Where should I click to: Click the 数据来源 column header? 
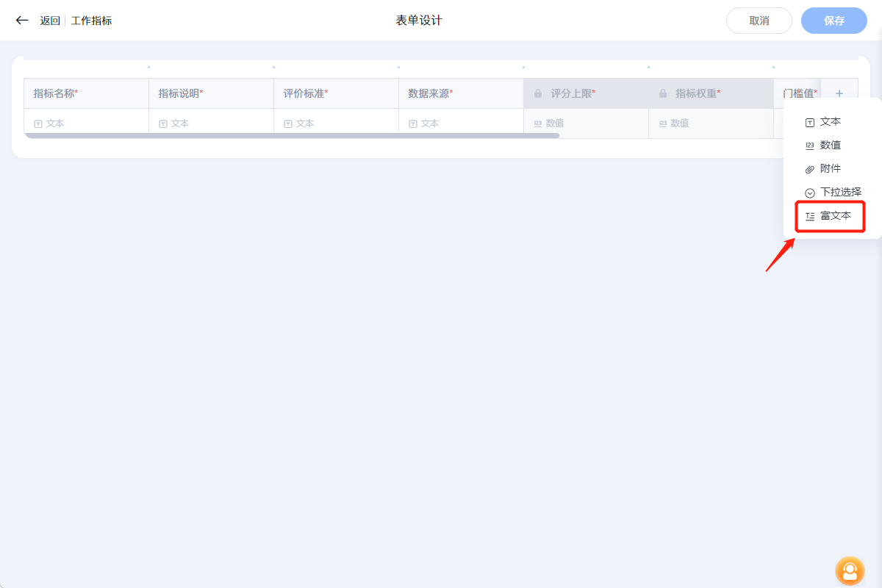431,93
